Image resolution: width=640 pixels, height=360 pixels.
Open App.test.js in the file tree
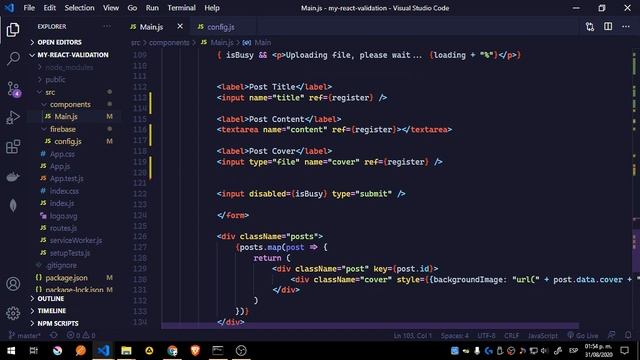(x=67, y=178)
